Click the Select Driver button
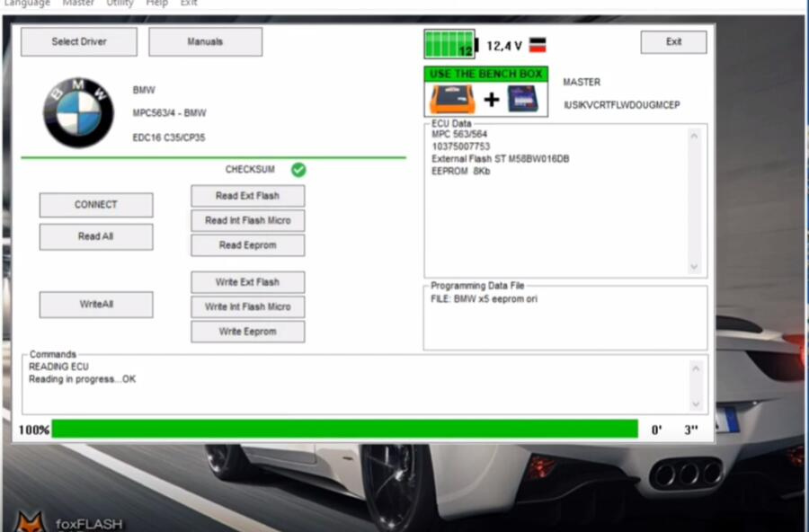This screenshot has width=809, height=532. [79, 42]
